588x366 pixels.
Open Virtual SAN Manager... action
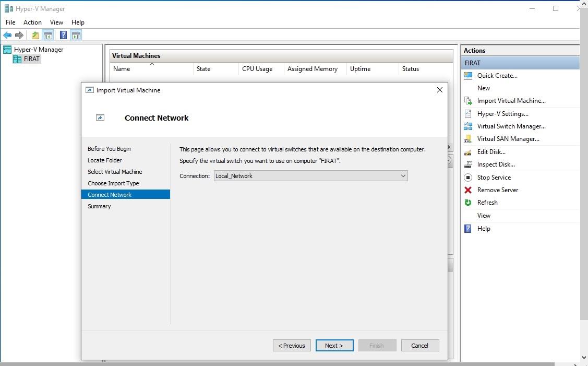508,139
